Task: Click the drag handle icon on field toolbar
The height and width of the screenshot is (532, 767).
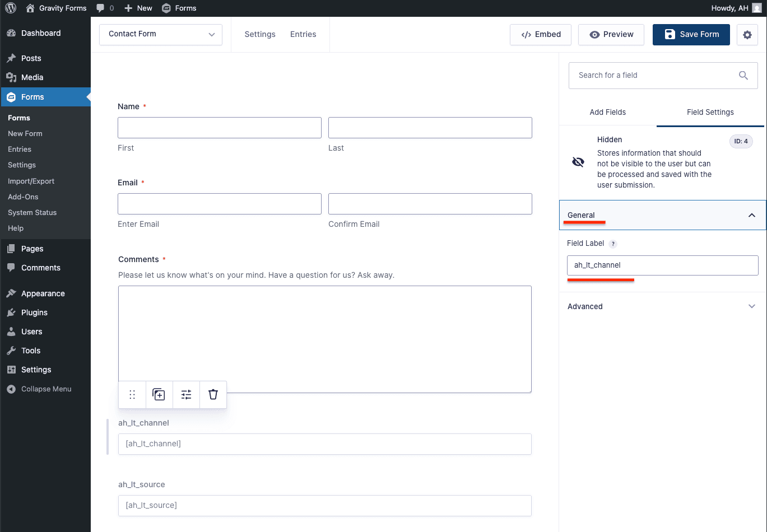Action: pos(132,395)
